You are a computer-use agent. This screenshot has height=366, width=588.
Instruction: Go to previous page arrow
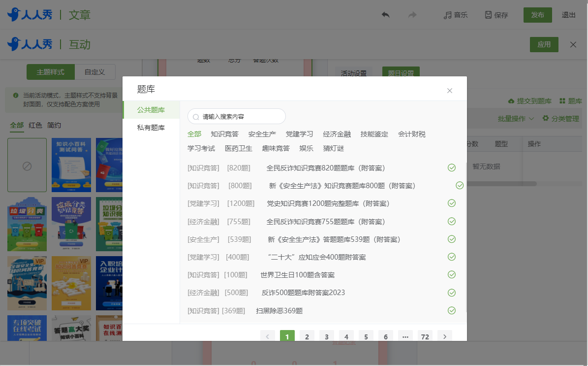268,336
